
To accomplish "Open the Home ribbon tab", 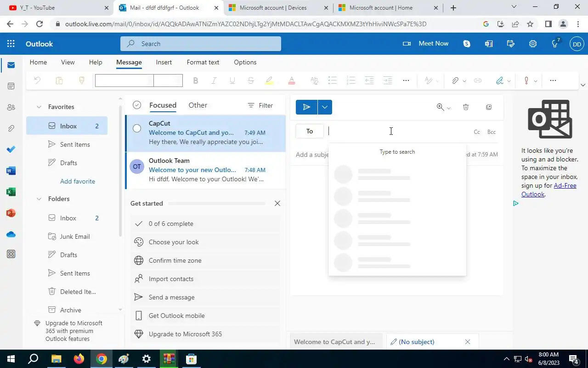I will (x=38, y=62).
